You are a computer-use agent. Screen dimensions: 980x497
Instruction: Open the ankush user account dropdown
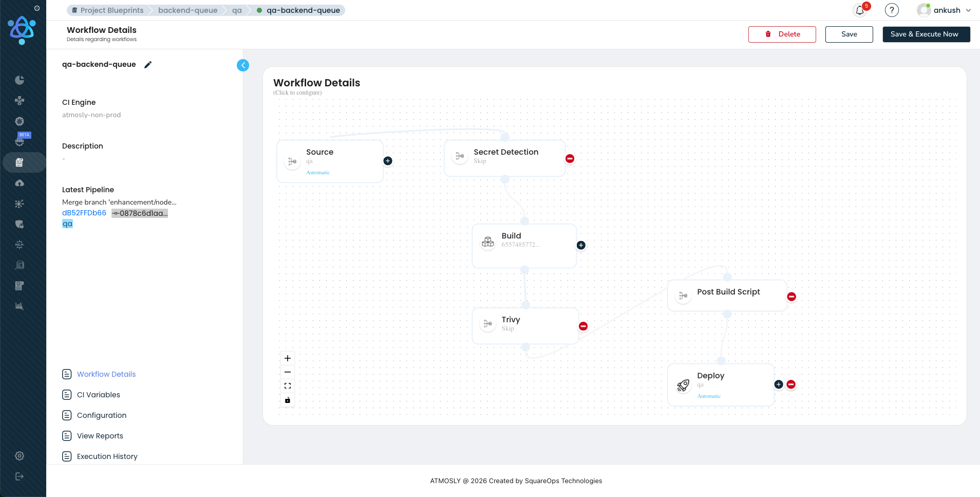(944, 10)
